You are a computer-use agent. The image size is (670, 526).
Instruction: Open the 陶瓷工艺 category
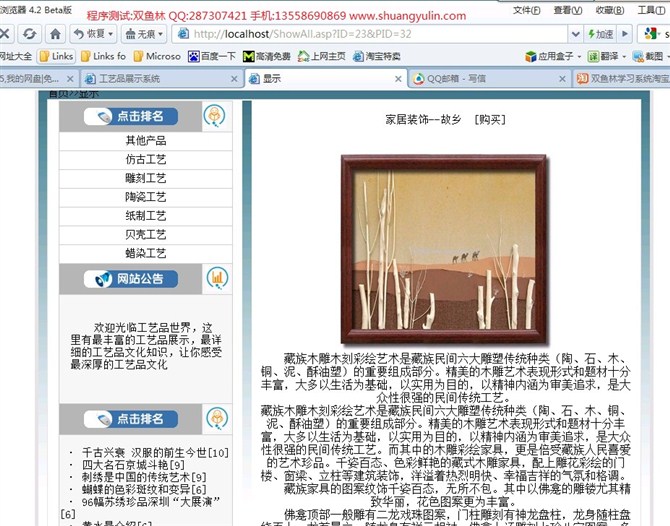point(146,197)
